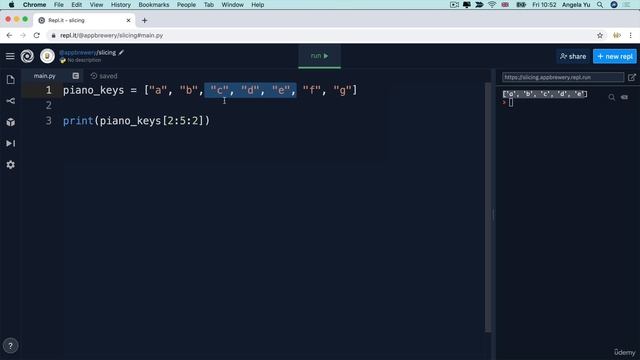Click the browser extension icon
This screenshot has height=360, width=640.
(617, 36)
